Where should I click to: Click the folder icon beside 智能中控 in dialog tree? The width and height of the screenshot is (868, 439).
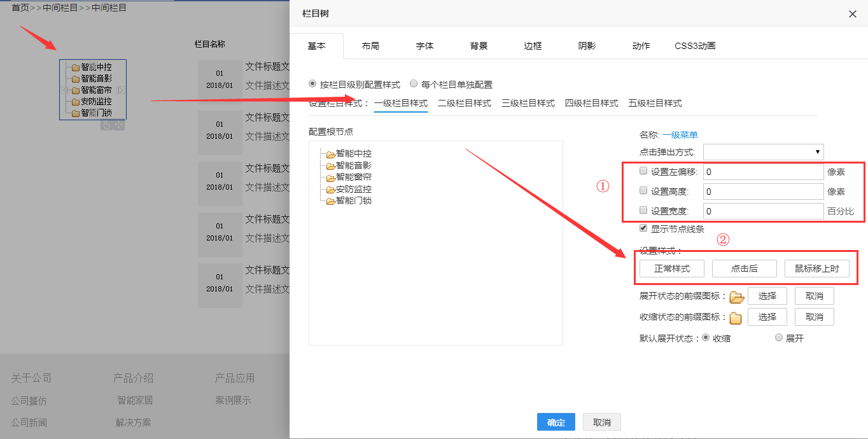330,155
